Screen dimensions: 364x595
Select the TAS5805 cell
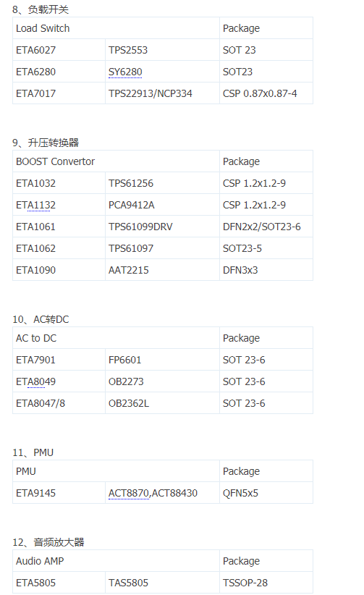(x=162, y=583)
